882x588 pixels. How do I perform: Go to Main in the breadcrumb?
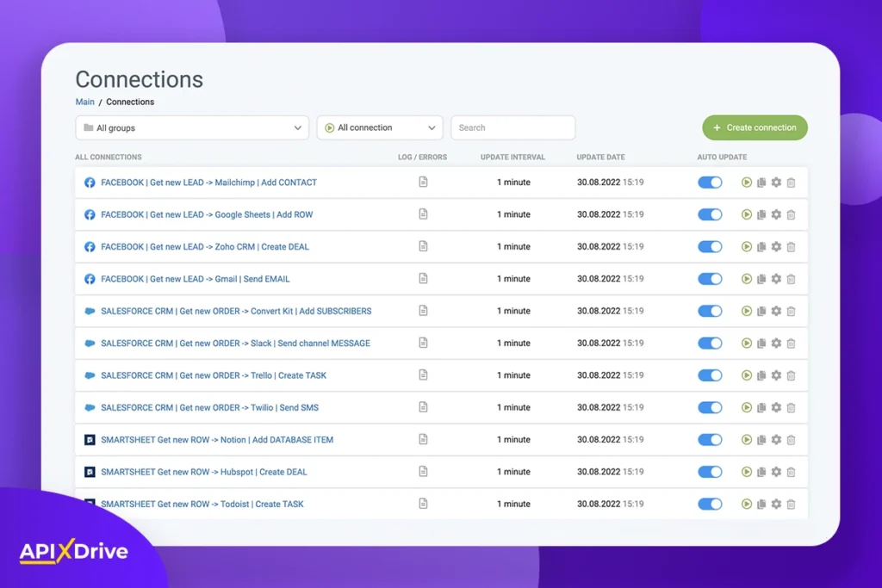tap(84, 102)
